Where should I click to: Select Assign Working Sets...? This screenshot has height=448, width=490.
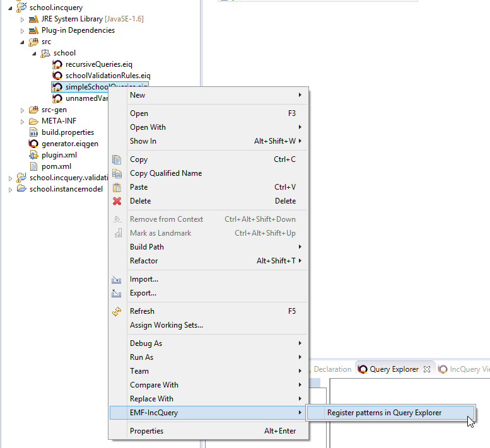click(x=209, y=325)
